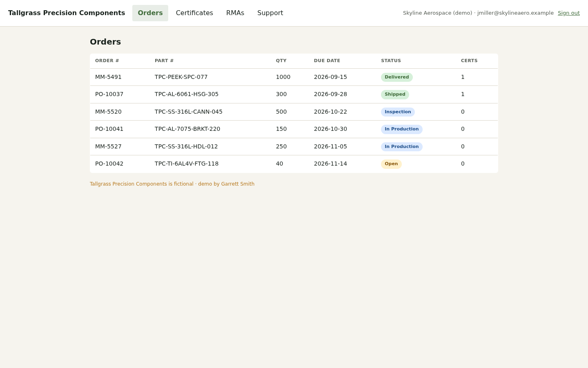Viewport: 588px width, 368px height.
Task: Open the Support tab
Action: [x=270, y=13]
